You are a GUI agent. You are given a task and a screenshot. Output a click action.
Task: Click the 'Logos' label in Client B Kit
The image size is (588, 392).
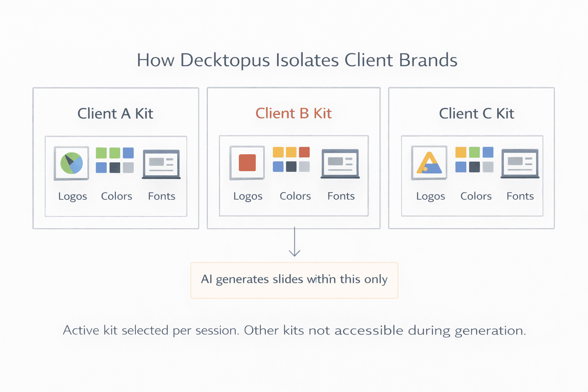248,196
